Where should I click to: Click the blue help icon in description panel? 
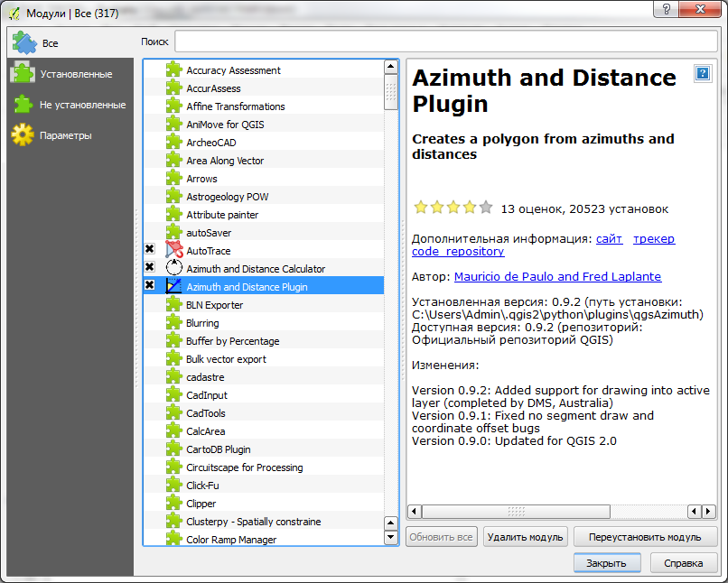pos(702,74)
